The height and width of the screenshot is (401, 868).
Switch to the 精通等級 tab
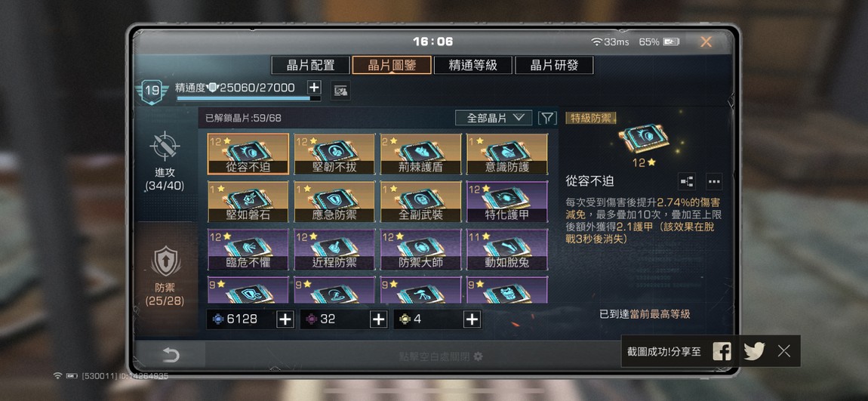tap(472, 65)
